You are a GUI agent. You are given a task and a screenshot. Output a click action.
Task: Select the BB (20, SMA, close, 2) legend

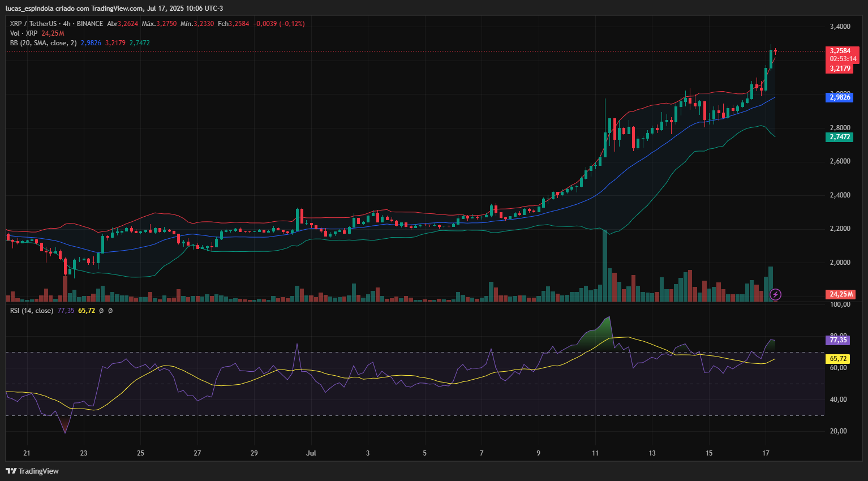43,43
